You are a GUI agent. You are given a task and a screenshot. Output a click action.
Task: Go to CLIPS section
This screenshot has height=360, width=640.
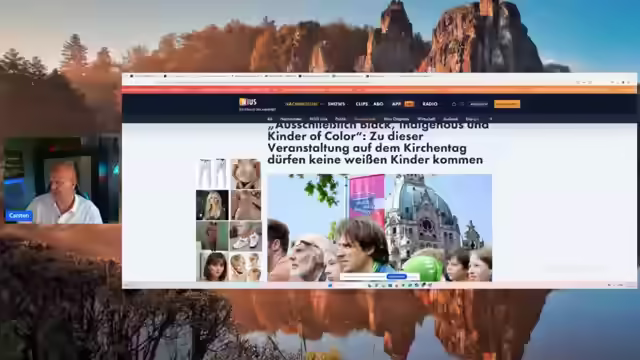click(x=361, y=104)
